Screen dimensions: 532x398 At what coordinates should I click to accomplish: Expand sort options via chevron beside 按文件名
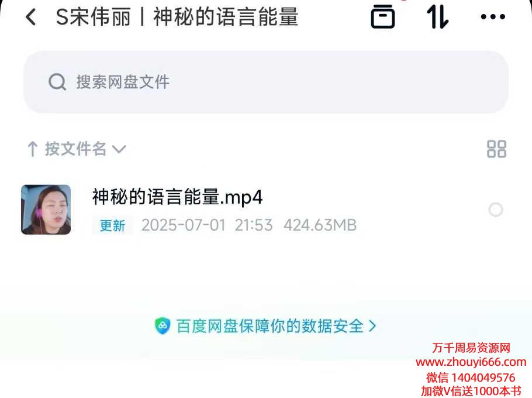click(x=119, y=149)
